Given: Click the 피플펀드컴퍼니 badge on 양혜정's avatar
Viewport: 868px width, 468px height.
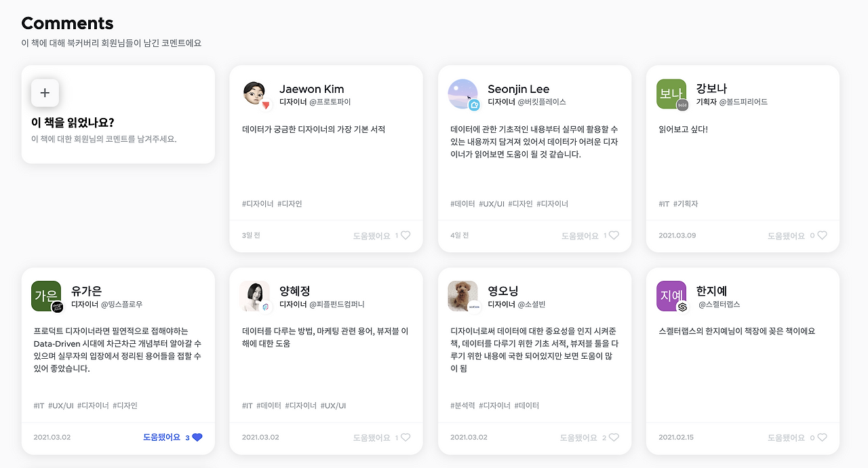Looking at the screenshot, I should [x=267, y=307].
